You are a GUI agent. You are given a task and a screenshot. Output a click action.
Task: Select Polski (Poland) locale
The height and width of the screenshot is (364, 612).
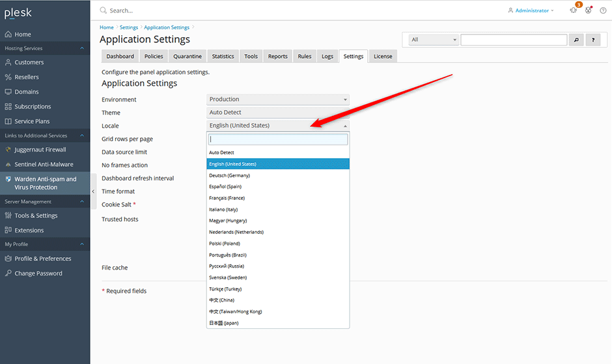tap(278, 244)
